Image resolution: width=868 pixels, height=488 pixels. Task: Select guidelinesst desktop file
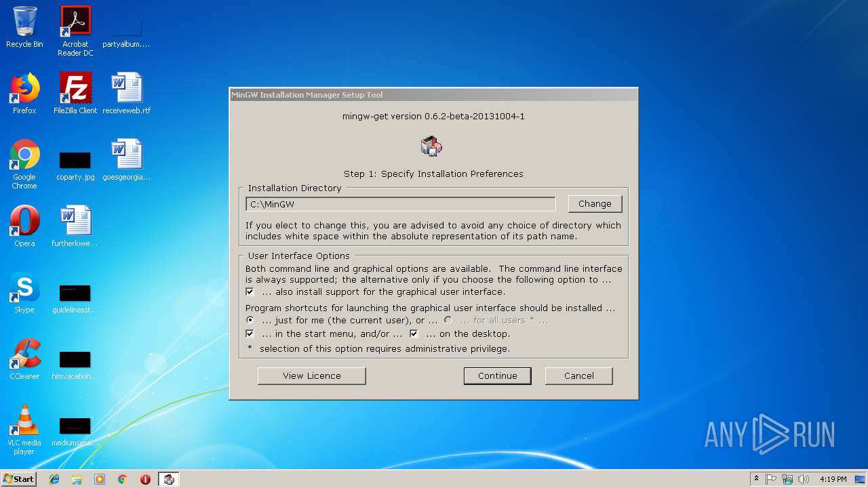pyautogui.click(x=75, y=298)
